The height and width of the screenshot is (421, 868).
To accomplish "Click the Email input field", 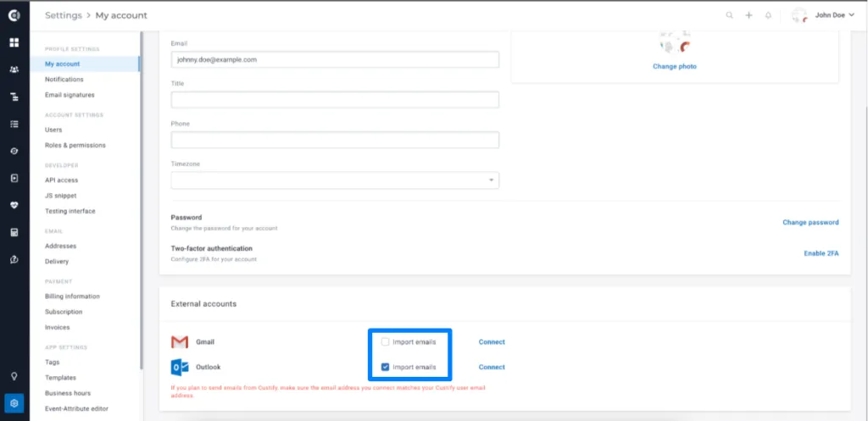I will click(335, 60).
